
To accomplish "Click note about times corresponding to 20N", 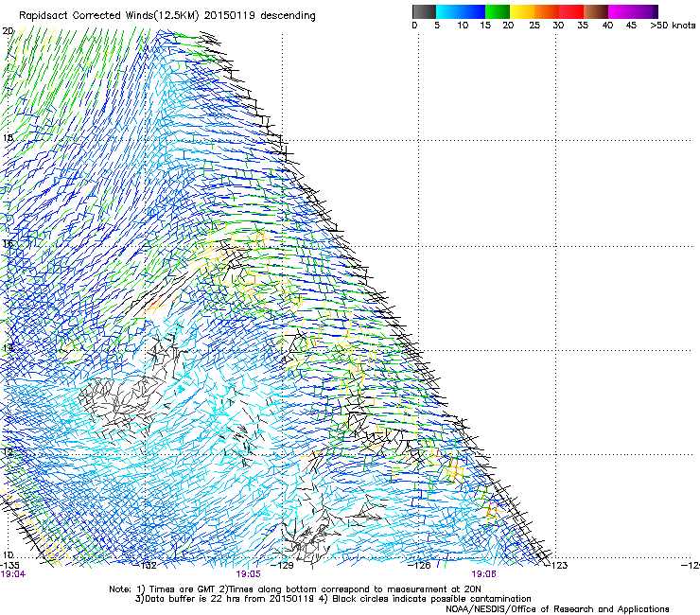I will [349, 589].
